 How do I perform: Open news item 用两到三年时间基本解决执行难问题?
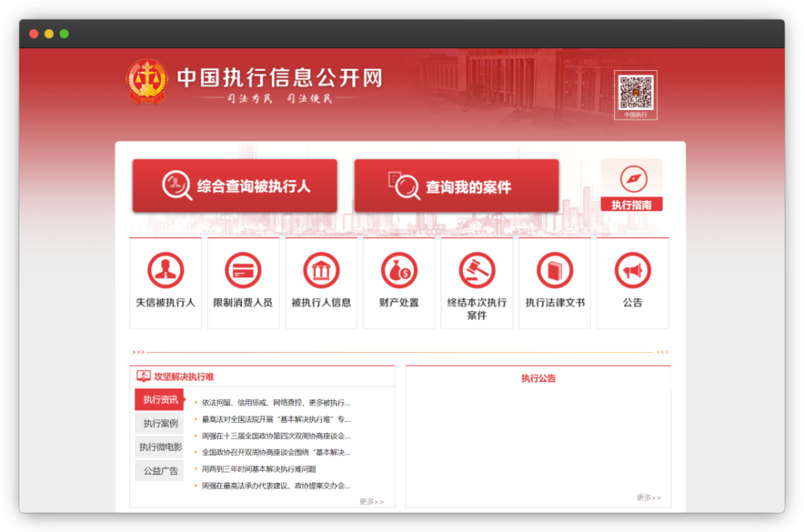click(259, 469)
